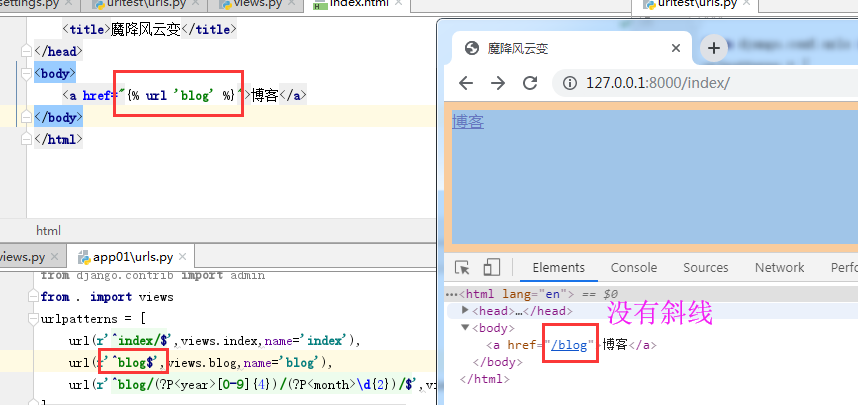Click the <title> line in index.html

(x=149, y=29)
